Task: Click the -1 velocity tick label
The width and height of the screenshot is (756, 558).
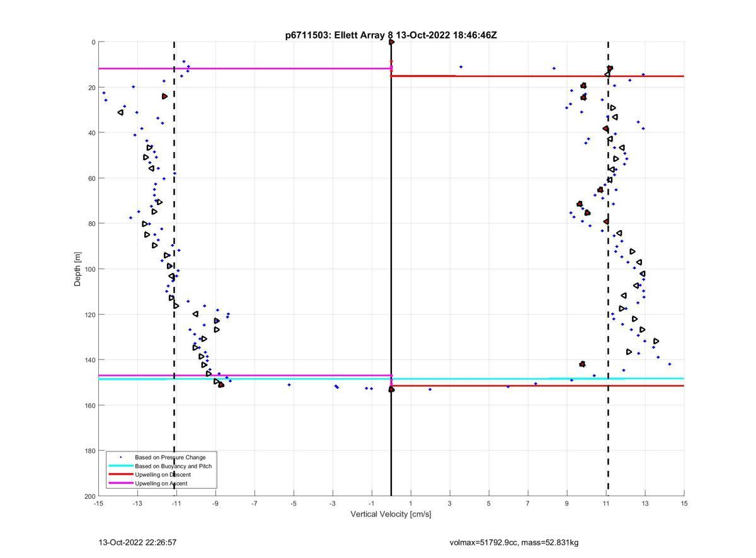Action: 372,504
